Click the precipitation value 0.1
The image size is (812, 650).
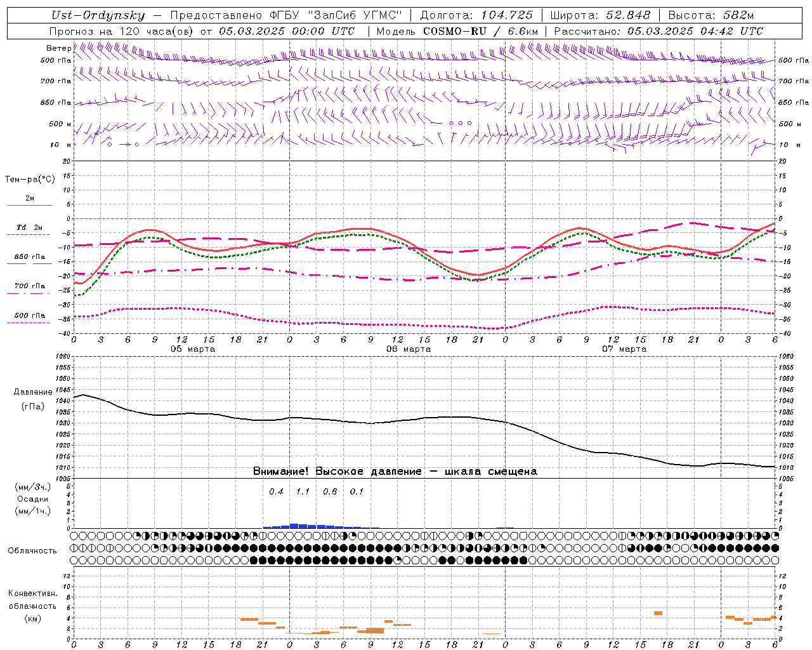pyautogui.click(x=357, y=492)
